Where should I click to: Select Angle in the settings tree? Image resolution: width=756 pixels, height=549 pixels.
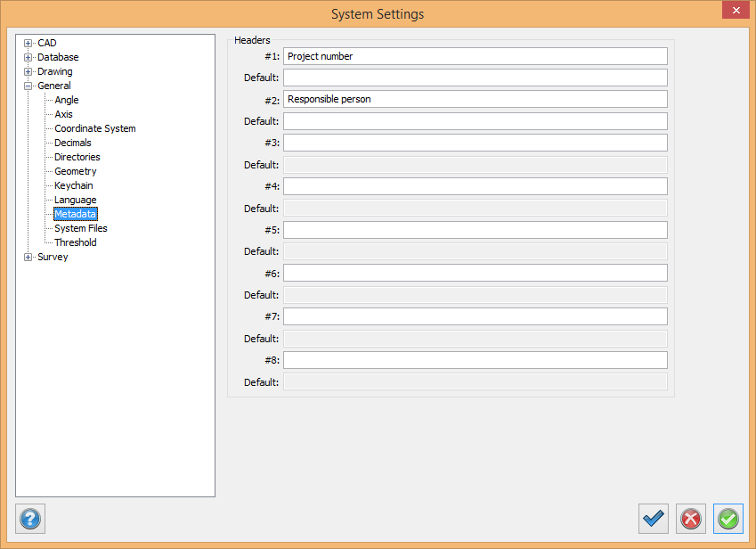tap(67, 100)
